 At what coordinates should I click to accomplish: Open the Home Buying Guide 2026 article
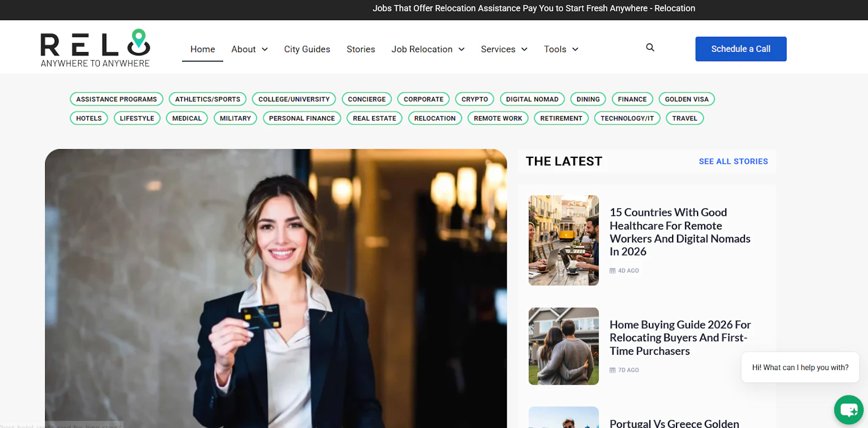(680, 338)
